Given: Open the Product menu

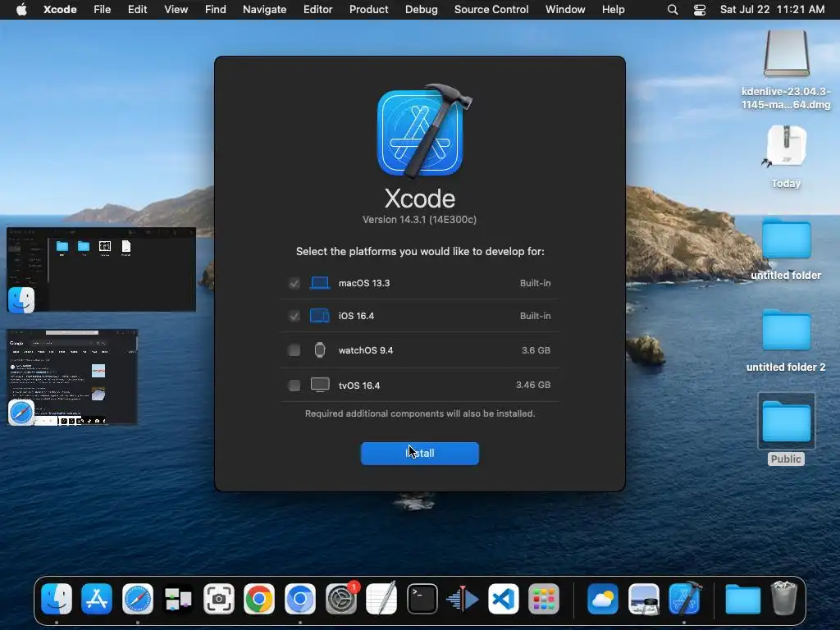Looking at the screenshot, I should (x=368, y=10).
